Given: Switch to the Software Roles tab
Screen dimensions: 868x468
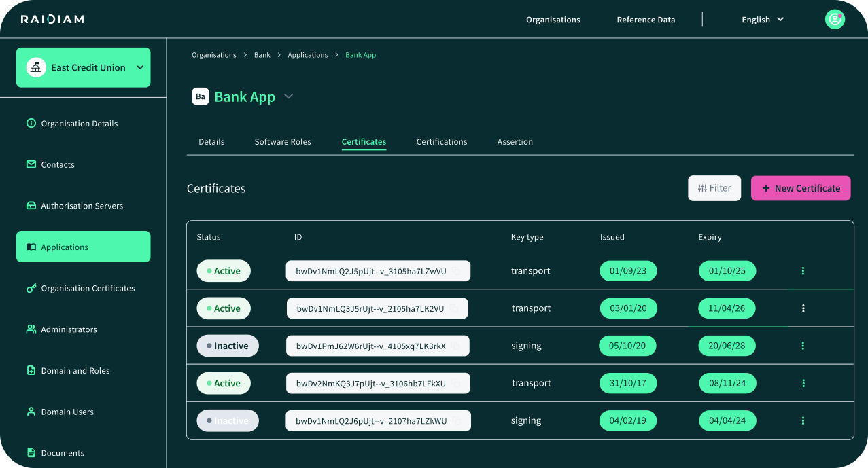Looking at the screenshot, I should 283,142.
